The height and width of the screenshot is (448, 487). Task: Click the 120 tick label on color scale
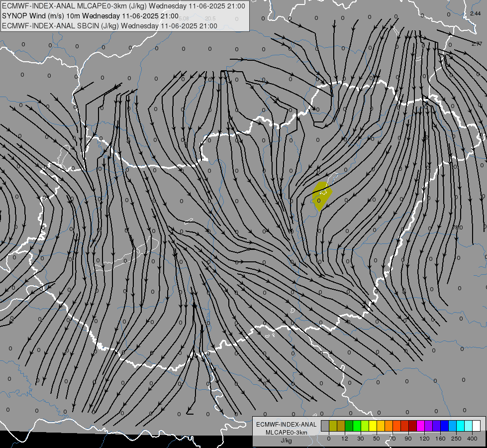pyautogui.click(x=424, y=439)
